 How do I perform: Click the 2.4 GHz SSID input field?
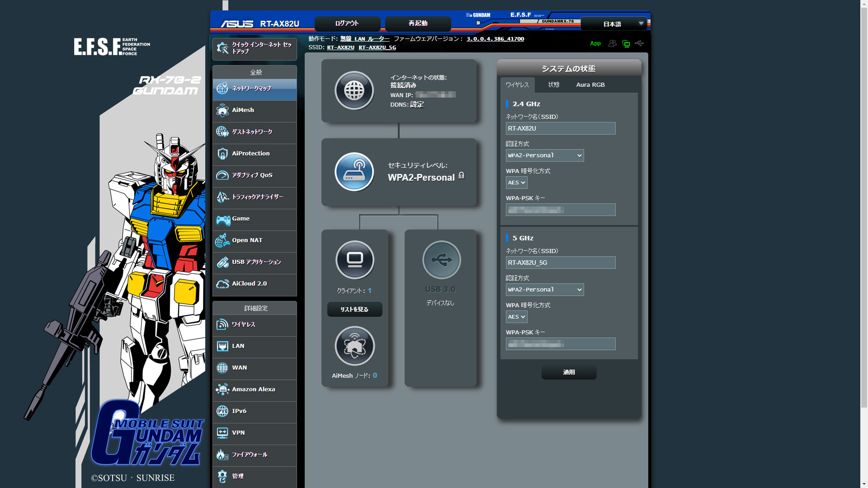coord(560,128)
